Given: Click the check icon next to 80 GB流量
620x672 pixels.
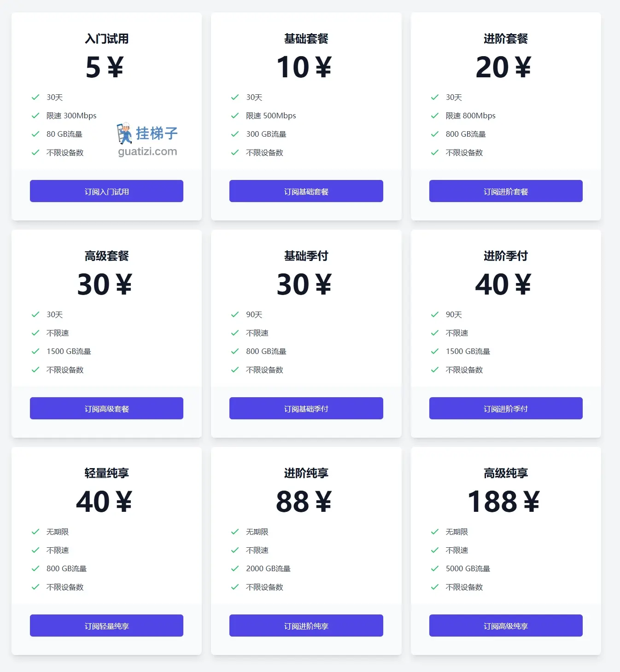Looking at the screenshot, I should [35, 134].
